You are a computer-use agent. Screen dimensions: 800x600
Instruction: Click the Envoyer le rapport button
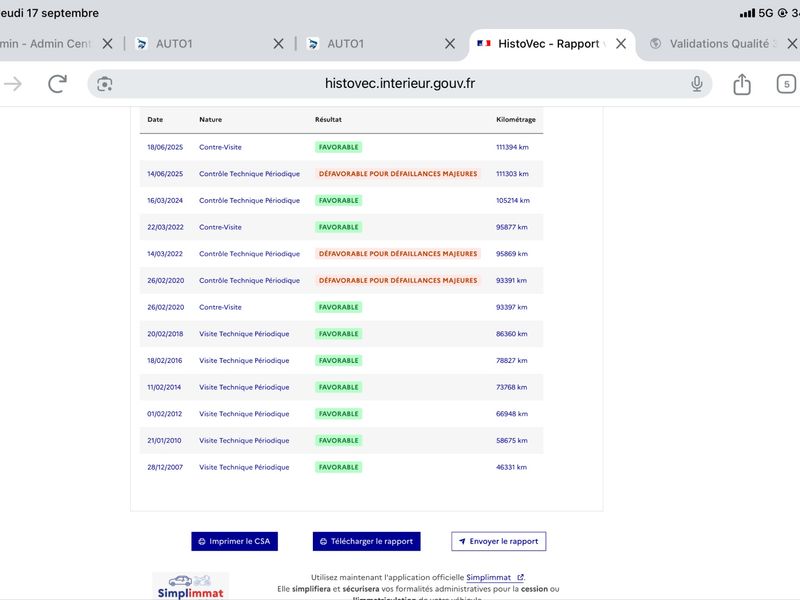click(498, 541)
